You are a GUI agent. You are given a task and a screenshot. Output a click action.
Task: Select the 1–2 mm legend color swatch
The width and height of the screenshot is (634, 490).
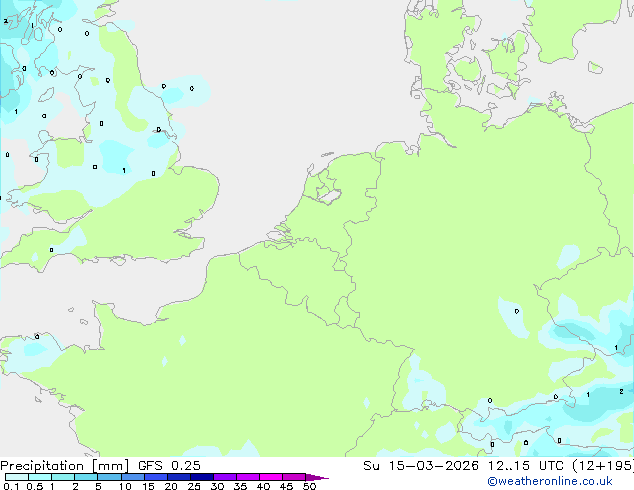(63, 477)
